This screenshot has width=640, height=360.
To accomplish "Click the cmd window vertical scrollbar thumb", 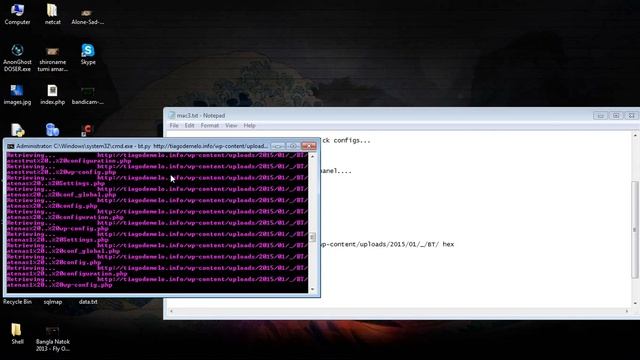I will coord(313,237).
